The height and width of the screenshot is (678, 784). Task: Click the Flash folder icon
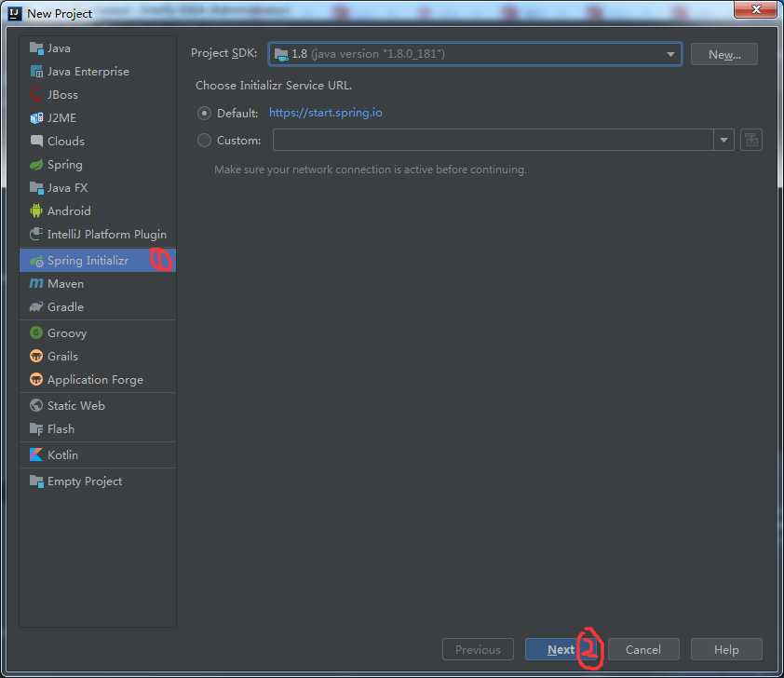tap(36, 429)
